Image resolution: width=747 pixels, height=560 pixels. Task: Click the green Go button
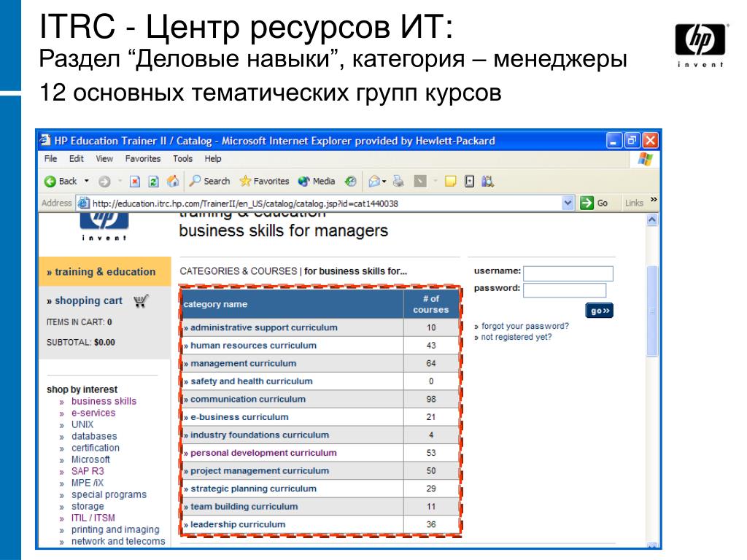(x=594, y=203)
